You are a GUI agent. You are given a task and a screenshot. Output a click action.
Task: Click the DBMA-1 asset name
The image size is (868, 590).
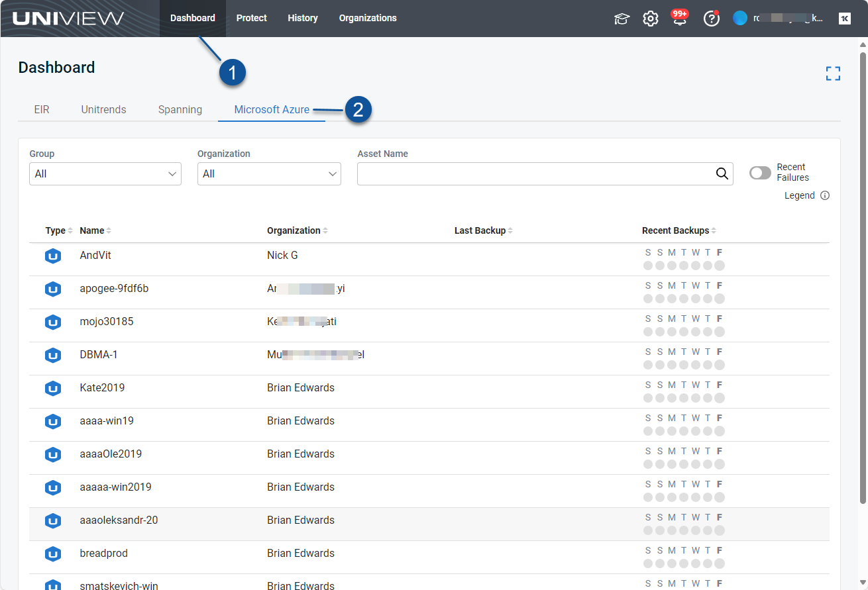pyautogui.click(x=99, y=355)
